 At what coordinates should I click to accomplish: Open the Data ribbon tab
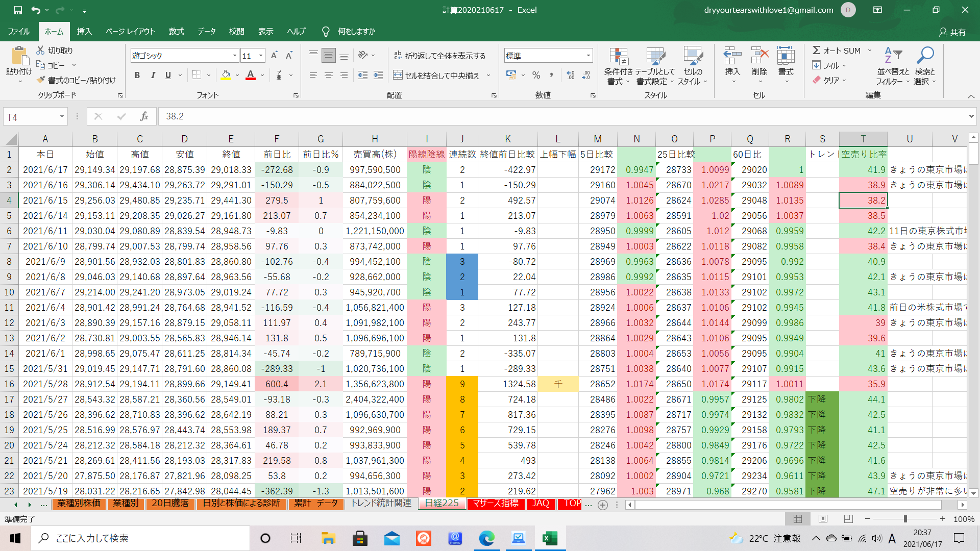[x=206, y=32]
